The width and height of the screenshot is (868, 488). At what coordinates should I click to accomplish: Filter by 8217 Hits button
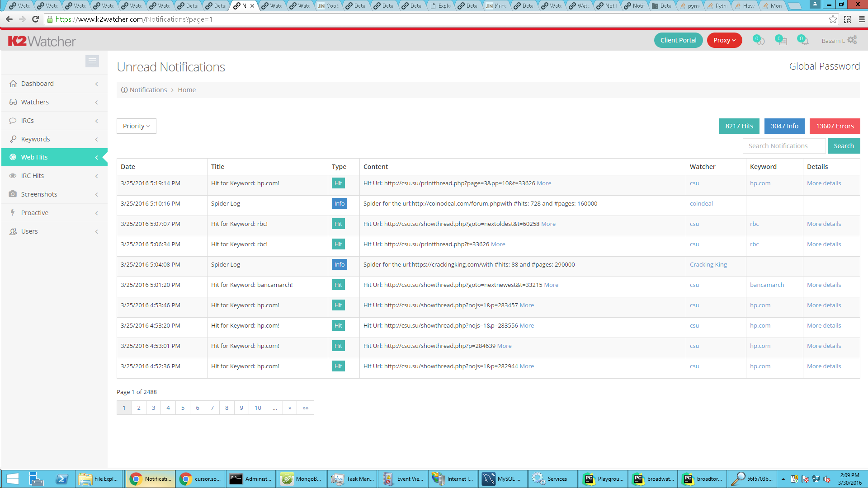pos(739,126)
